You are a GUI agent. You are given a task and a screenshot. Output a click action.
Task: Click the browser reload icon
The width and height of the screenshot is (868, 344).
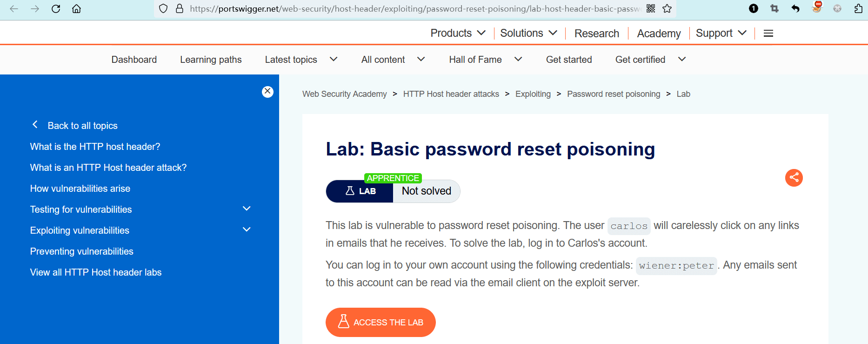tap(56, 9)
